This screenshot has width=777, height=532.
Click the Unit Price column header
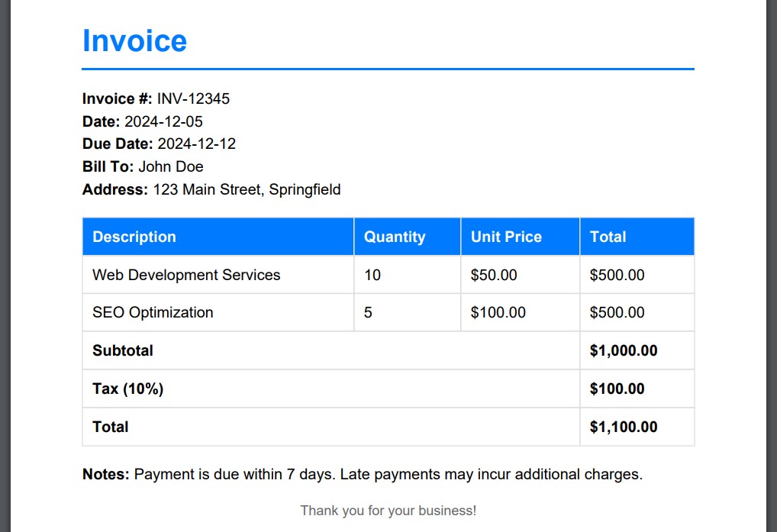[x=521, y=237]
